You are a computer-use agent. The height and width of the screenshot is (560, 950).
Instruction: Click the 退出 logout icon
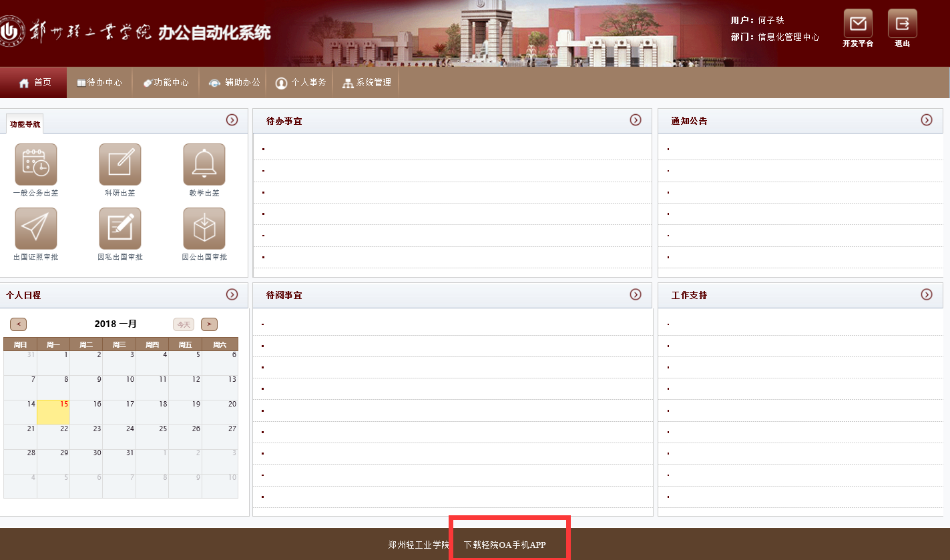pyautogui.click(x=902, y=24)
